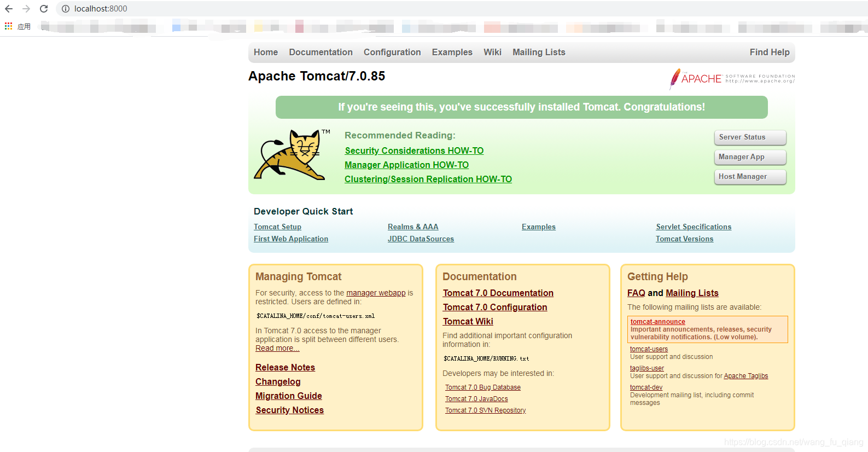Open Clustering/Session Replication HOW-TO link
The image size is (868, 452).
(428, 179)
